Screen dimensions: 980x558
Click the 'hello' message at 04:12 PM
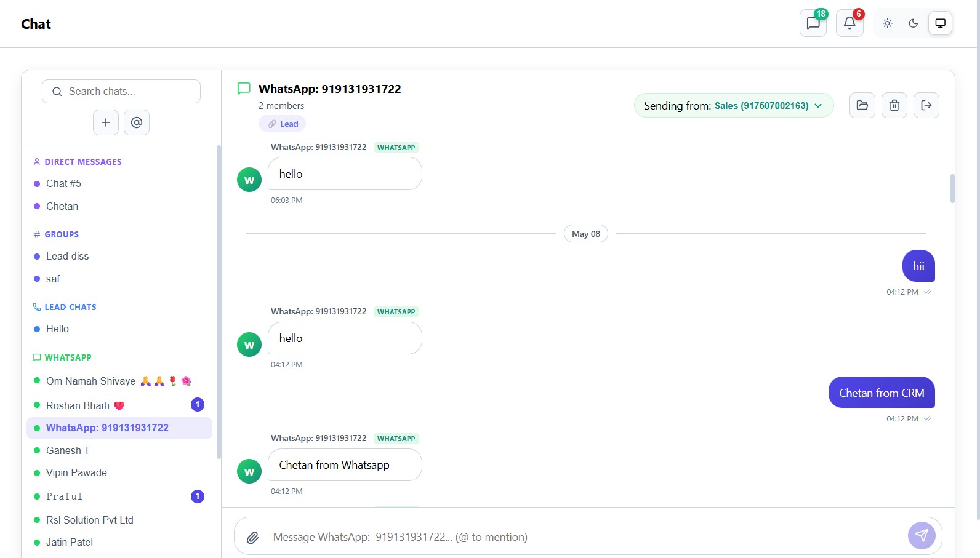[345, 338]
